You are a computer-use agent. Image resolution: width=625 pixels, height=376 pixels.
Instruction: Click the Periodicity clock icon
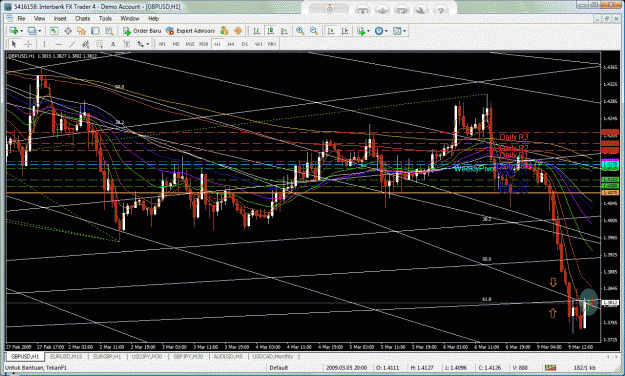(379, 31)
